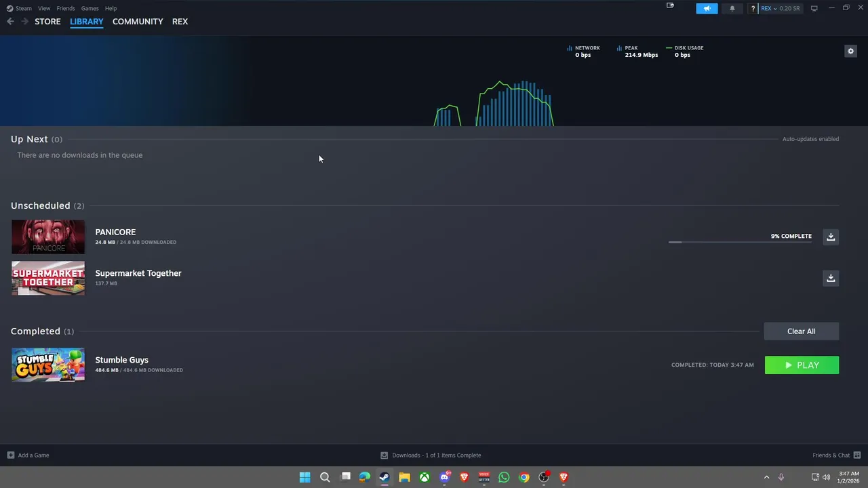Click the Auto-updates enabled label
Viewport: 868px width, 488px height.
pyautogui.click(x=810, y=139)
